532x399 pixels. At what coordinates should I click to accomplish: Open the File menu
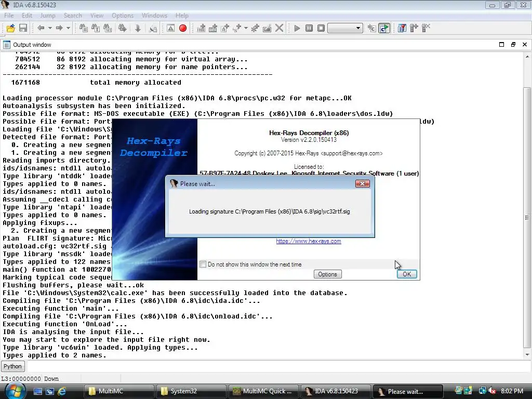click(x=9, y=16)
